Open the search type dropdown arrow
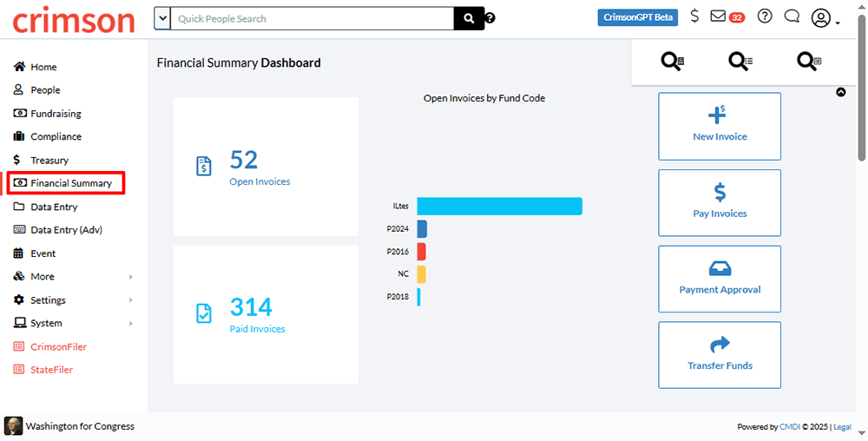The image size is (868, 441). click(x=161, y=18)
